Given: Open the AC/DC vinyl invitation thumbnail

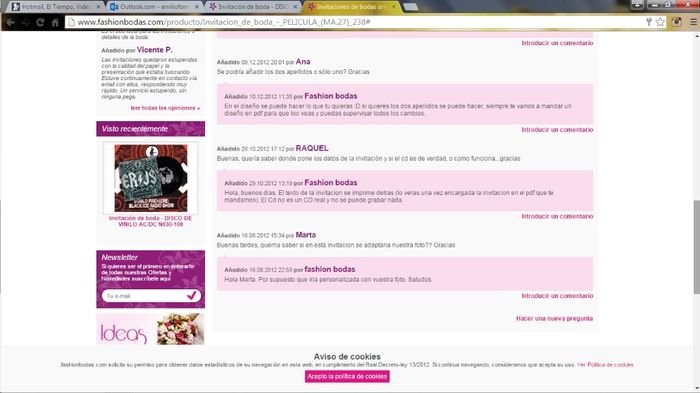Looking at the screenshot, I should click(x=150, y=178).
